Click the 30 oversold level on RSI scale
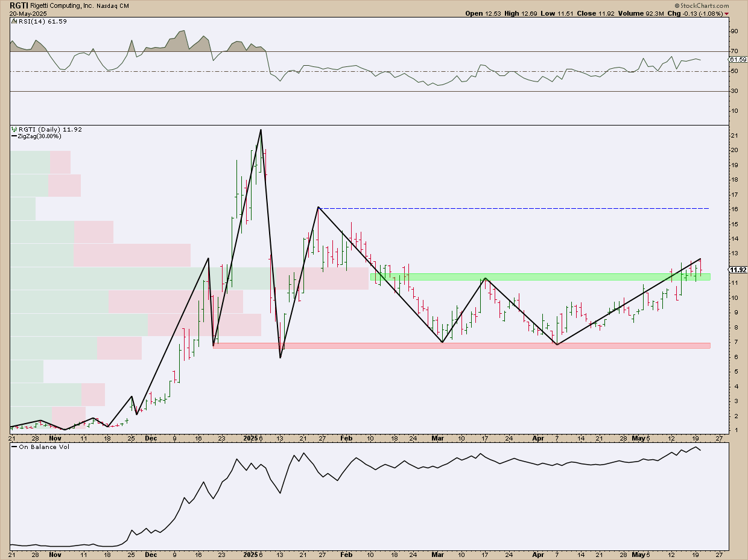The image size is (748, 560). click(x=734, y=91)
